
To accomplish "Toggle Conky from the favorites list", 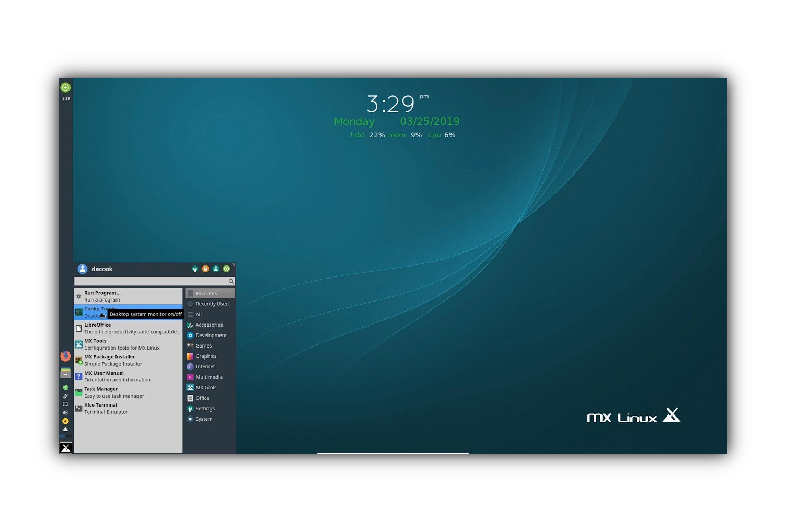I will (x=128, y=313).
